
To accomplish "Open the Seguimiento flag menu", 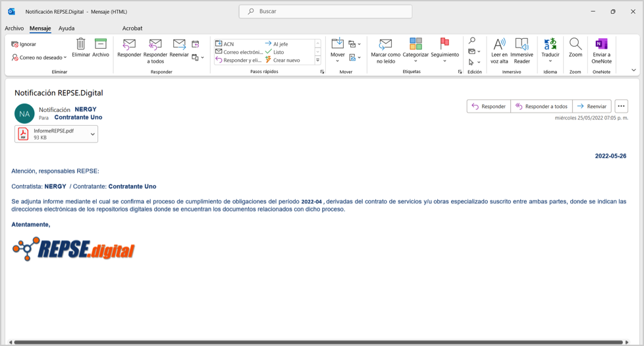I will coord(444,50).
